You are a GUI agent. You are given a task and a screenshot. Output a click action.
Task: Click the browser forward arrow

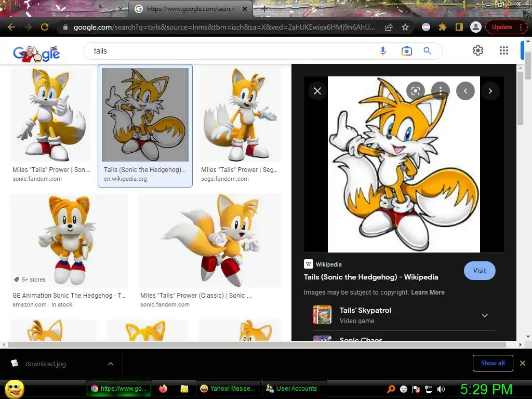point(28,27)
